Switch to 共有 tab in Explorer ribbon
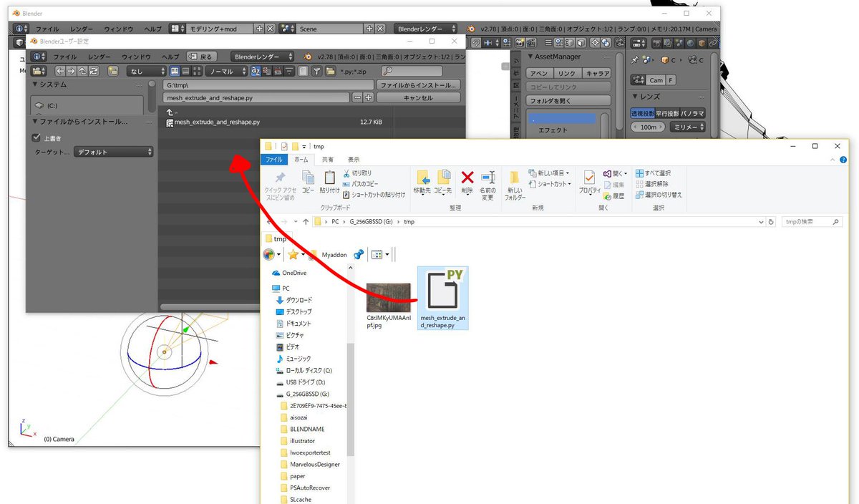 [x=327, y=160]
